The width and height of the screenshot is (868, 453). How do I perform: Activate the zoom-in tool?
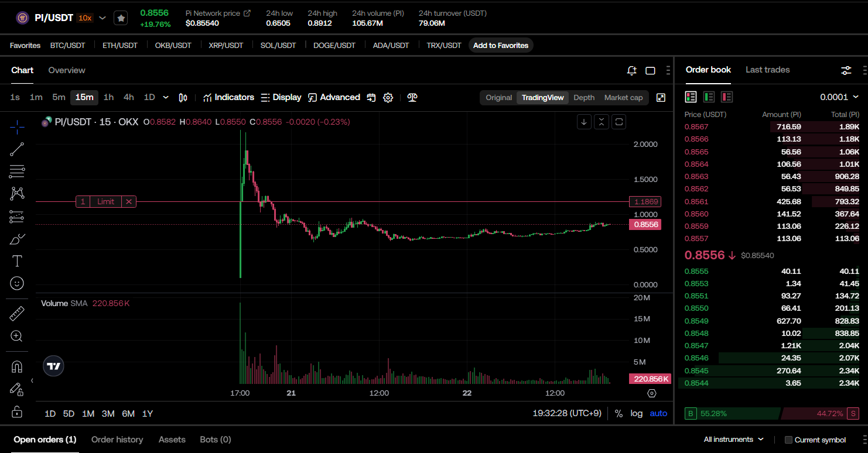click(x=17, y=336)
